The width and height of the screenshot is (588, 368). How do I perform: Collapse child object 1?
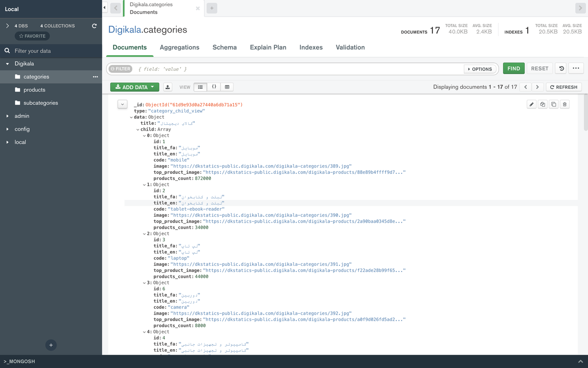145,184
